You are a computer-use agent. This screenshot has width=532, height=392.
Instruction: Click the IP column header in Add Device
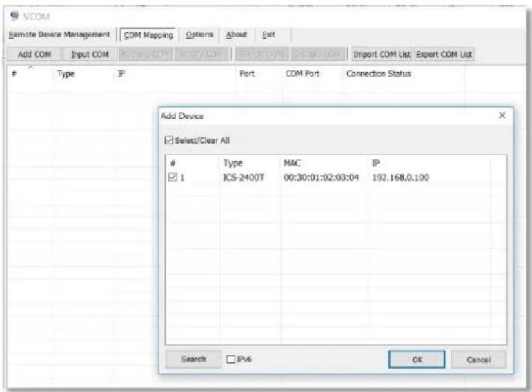375,164
